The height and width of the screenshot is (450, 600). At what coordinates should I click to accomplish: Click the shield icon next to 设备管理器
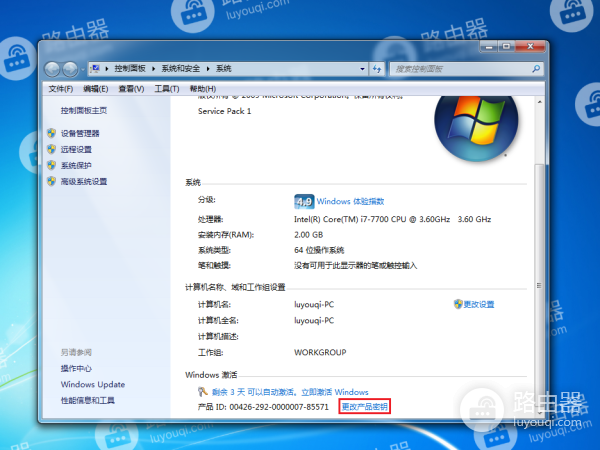point(51,133)
